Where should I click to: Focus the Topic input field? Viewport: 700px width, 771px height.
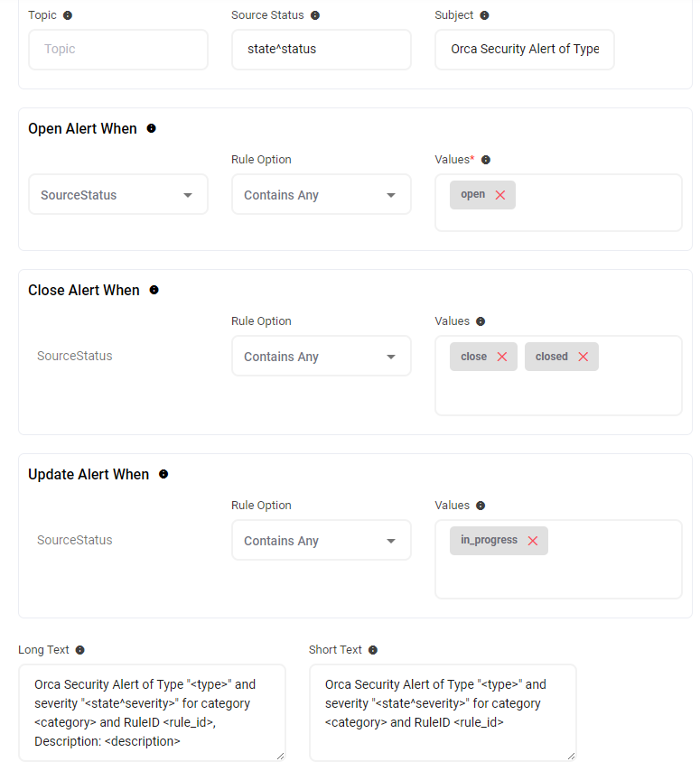click(117, 50)
